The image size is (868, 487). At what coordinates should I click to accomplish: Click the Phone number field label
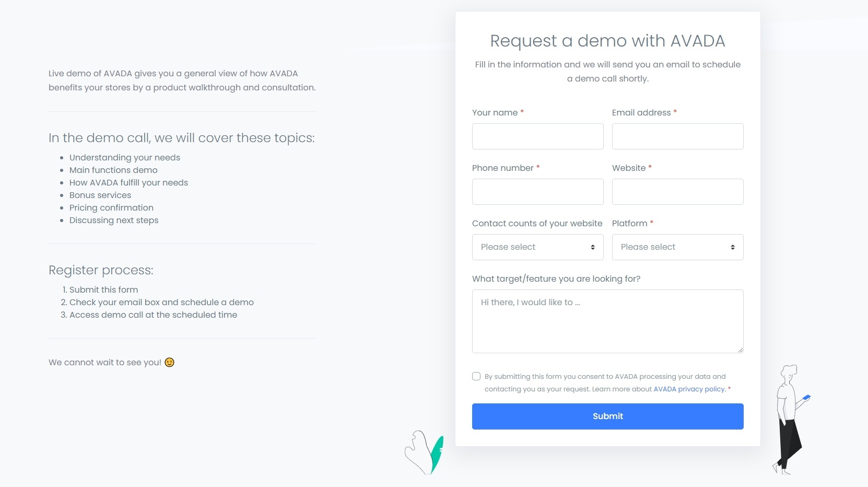click(502, 168)
